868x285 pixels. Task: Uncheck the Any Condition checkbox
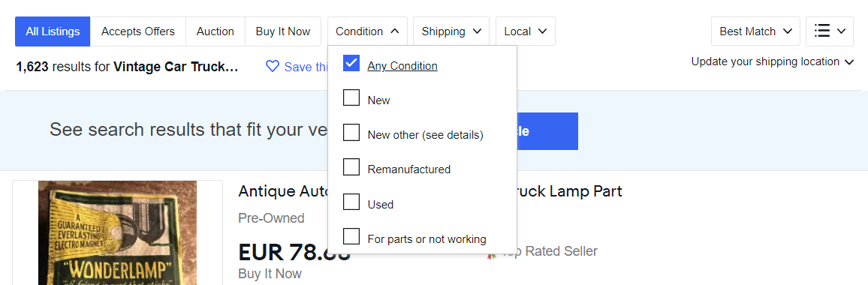click(x=351, y=64)
